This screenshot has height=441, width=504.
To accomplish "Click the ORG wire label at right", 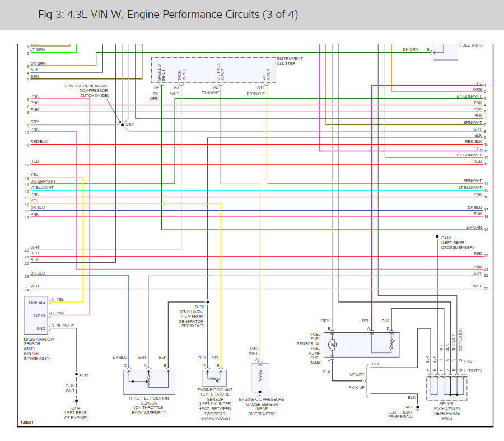I will point(477,90).
